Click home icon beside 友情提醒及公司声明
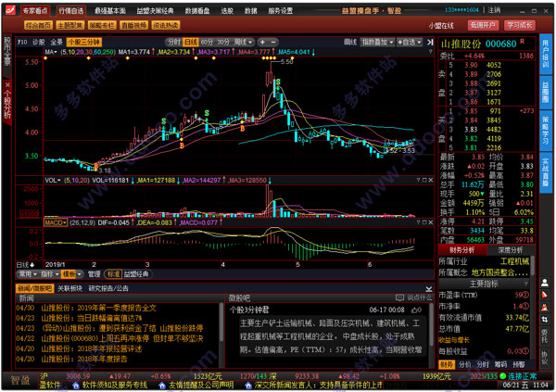 (162, 385)
